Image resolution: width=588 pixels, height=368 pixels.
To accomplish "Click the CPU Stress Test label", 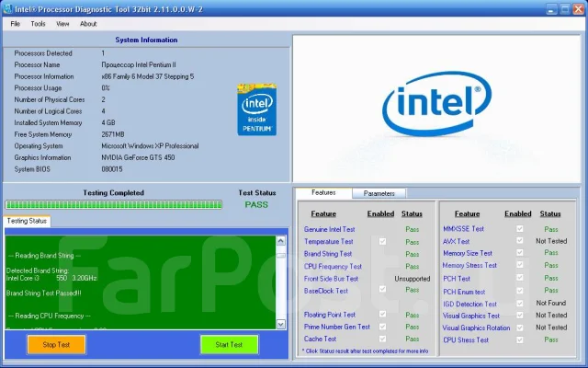I will click(466, 339).
